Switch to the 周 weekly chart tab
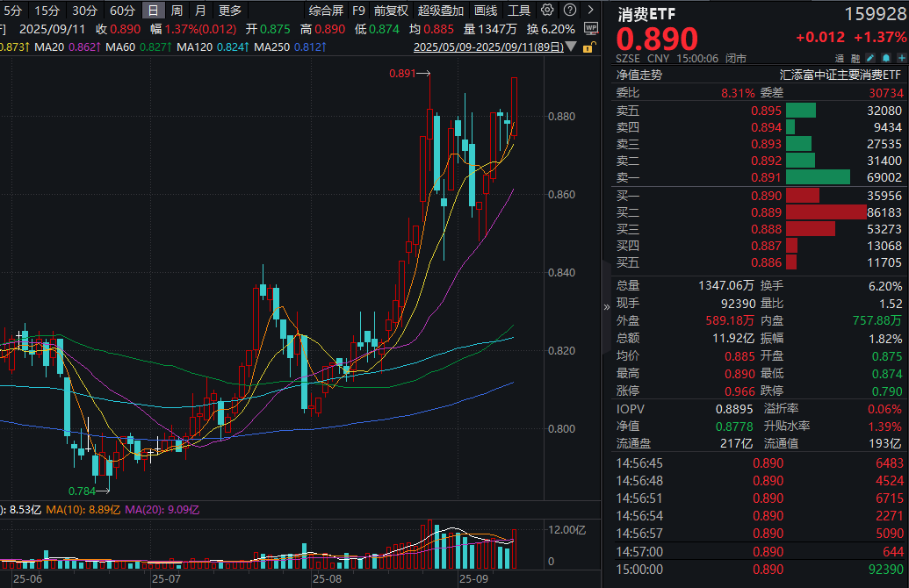 (175, 11)
